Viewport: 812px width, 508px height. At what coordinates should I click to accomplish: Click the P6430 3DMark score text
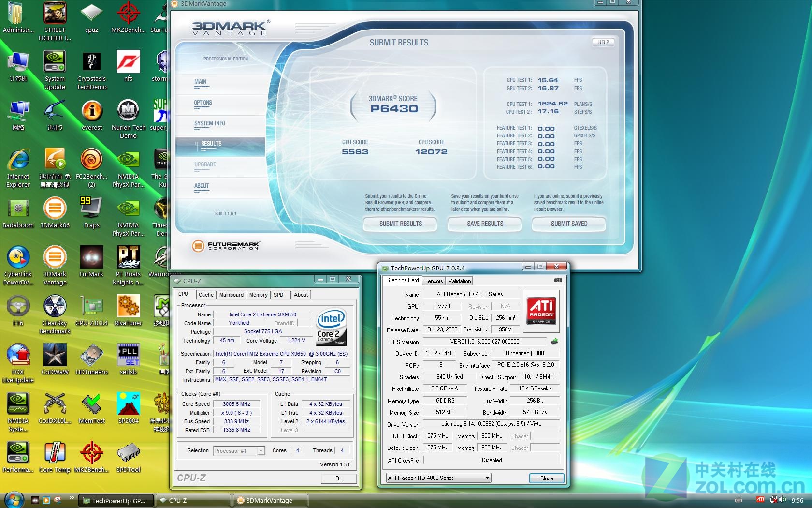pos(394,109)
